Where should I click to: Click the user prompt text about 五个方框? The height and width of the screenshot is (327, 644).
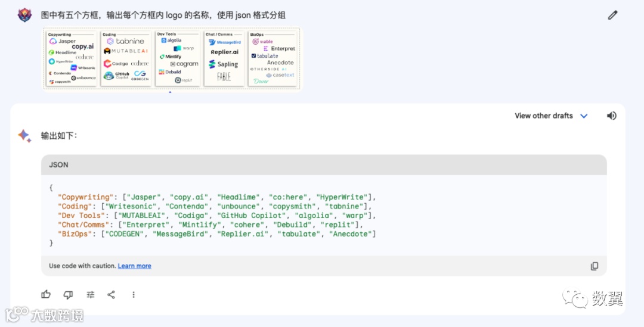tap(163, 15)
